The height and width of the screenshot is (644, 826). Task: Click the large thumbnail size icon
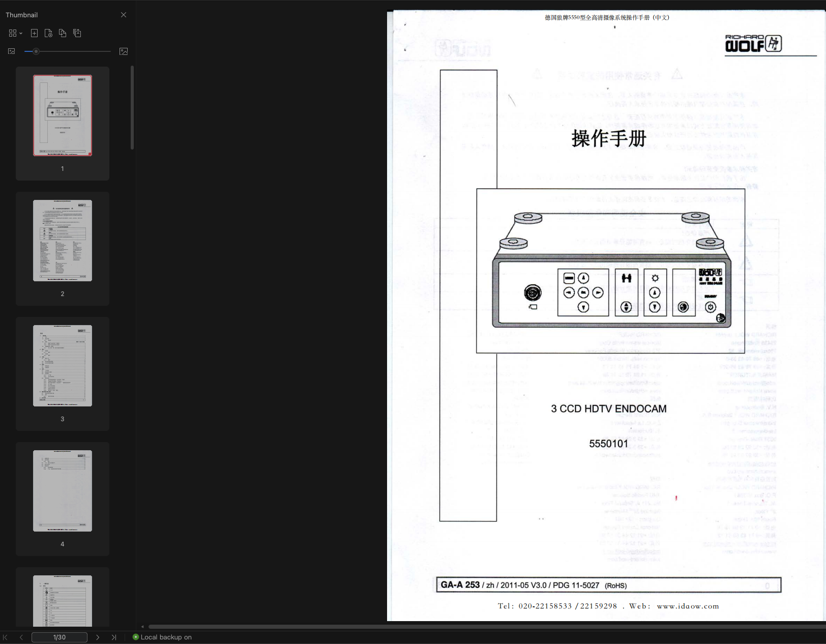(x=124, y=51)
